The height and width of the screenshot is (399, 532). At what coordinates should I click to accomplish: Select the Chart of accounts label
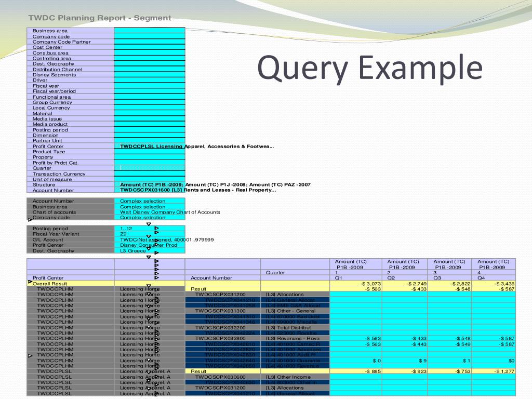click(x=54, y=212)
